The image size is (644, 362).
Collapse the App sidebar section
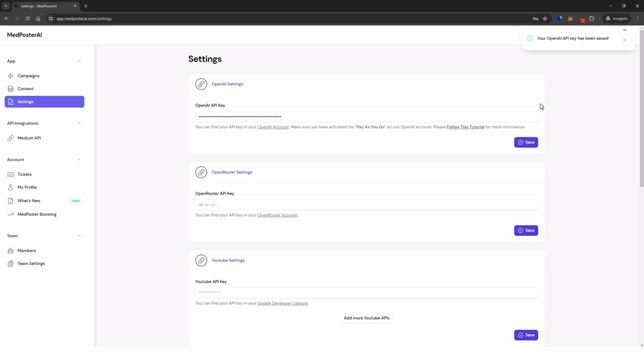[x=79, y=61]
